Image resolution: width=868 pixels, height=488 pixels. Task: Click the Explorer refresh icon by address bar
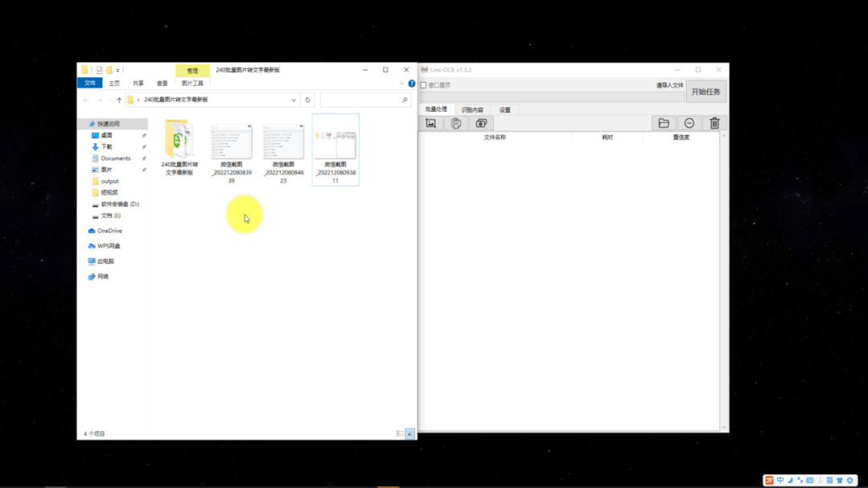pos(308,100)
